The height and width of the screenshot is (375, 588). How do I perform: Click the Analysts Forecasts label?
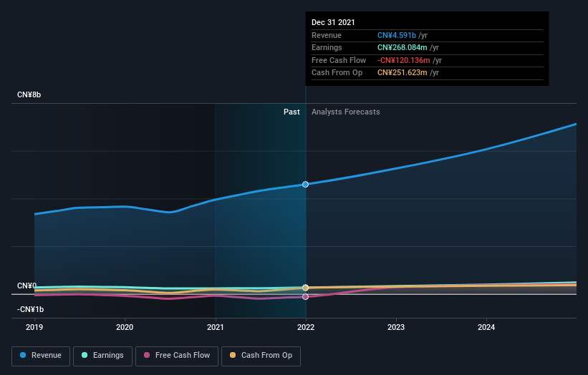coord(345,112)
